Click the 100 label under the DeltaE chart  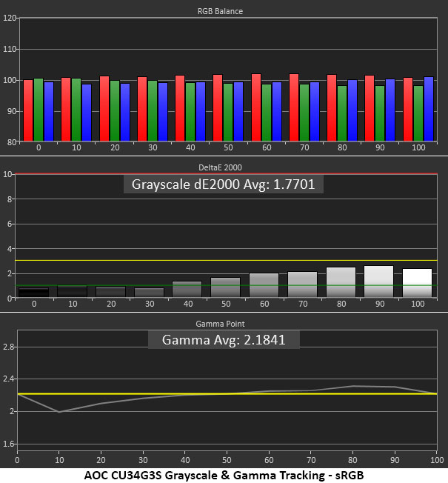[x=418, y=304]
